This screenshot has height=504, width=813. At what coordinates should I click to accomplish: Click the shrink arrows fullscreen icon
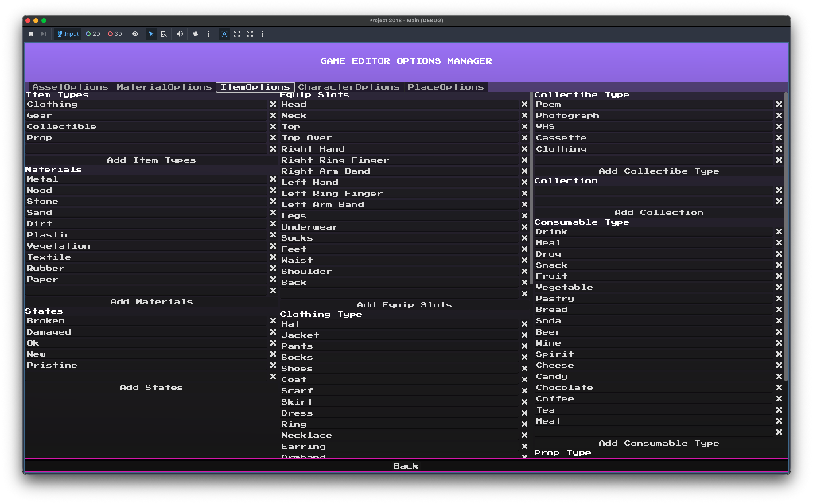(250, 34)
